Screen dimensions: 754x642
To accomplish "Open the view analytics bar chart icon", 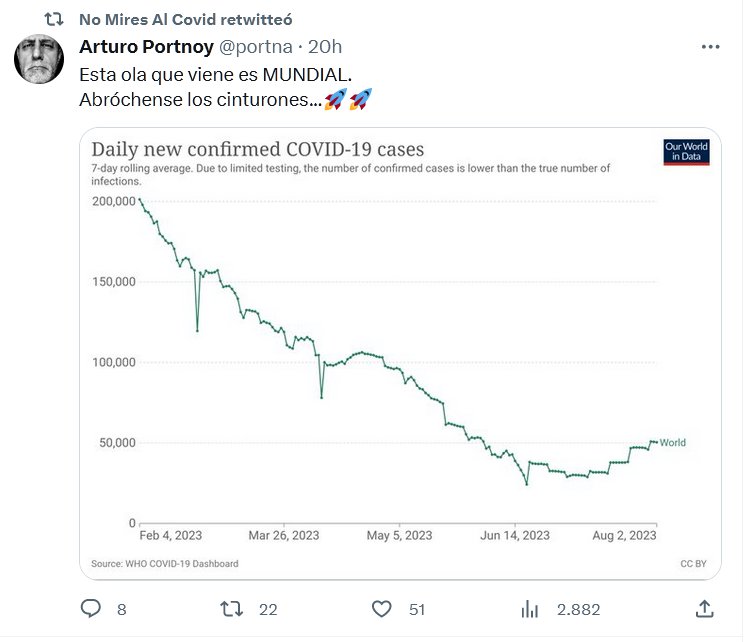I will point(531,608).
